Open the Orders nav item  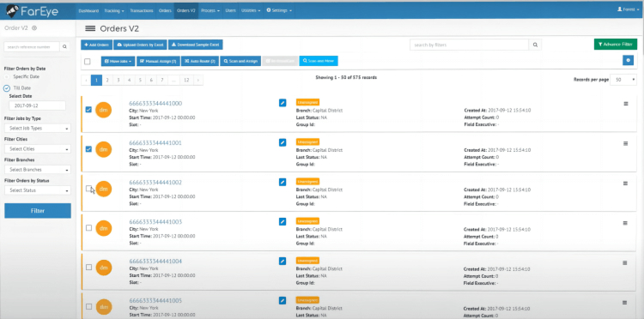(x=165, y=10)
